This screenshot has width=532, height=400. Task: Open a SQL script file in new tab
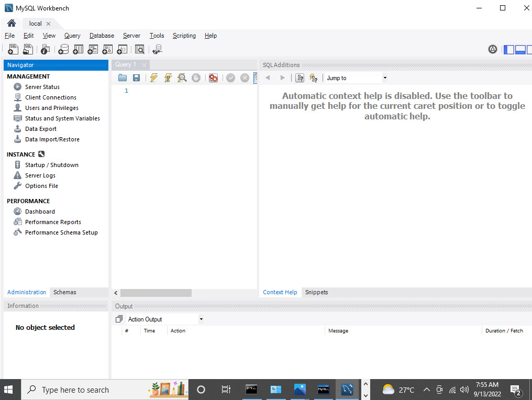pos(27,49)
